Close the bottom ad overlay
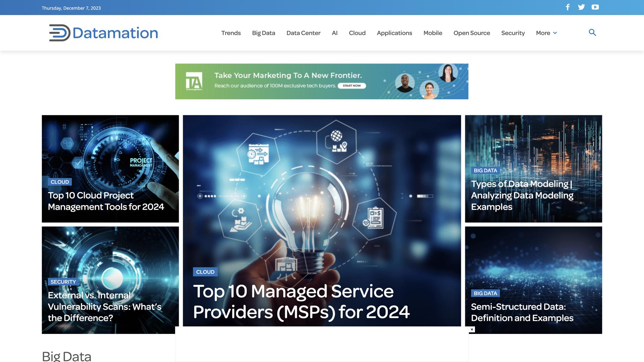 (472, 329)
